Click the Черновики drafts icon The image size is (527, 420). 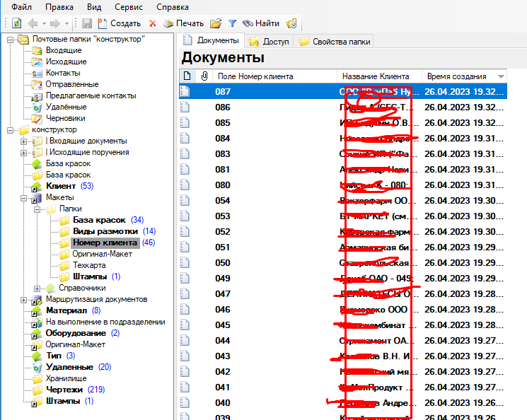[x=37, y=119]
